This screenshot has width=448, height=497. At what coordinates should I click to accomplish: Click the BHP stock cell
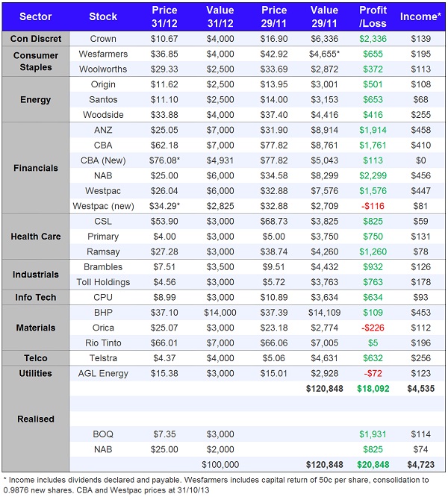click(103, 313)
